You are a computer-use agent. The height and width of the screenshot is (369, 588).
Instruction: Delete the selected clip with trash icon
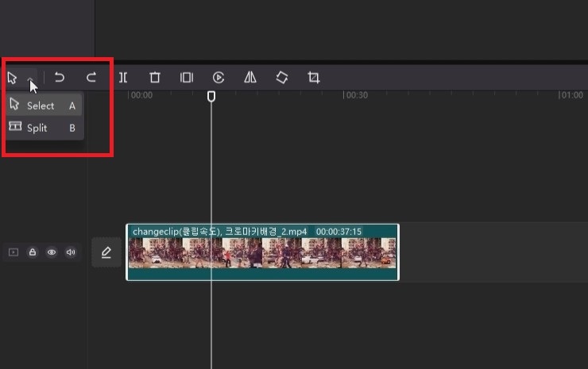pyautogui.click(x=155, y=78)
